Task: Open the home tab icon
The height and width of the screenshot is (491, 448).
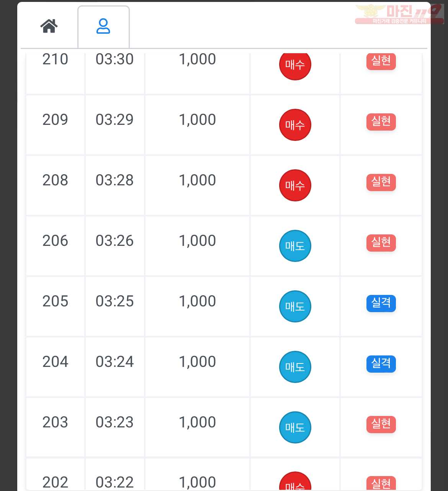Action: click(49, 26)
